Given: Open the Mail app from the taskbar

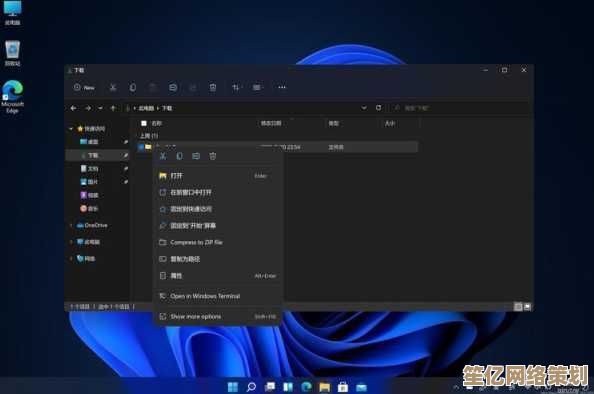Looking at the screenshot, I should pyautogui.click(x=361, y=387).
